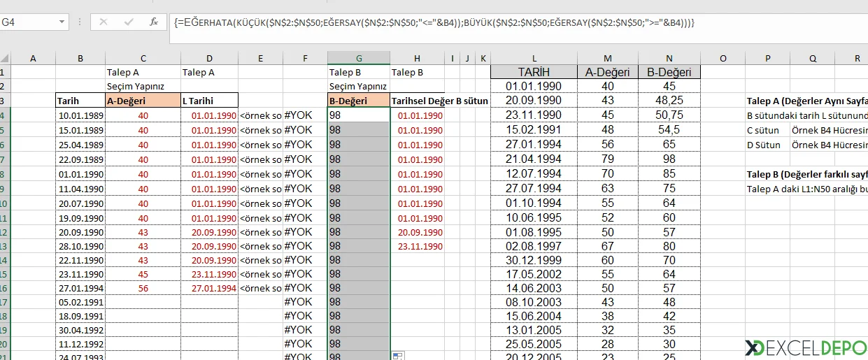Select column C header
This screenshot has width=868, height=360.
tap(143, 58)
